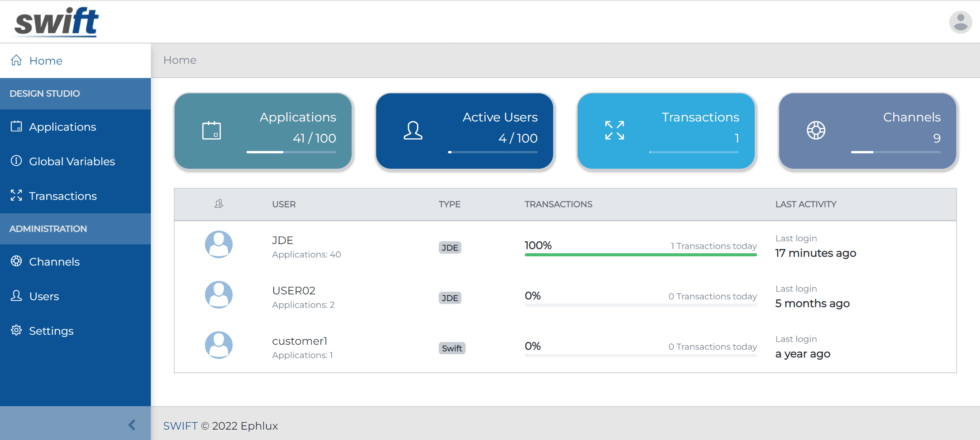This screenshot has width=980, height=440.
Task: Click the Transactions icon in sidebar
Action: [x=17, y=196]
